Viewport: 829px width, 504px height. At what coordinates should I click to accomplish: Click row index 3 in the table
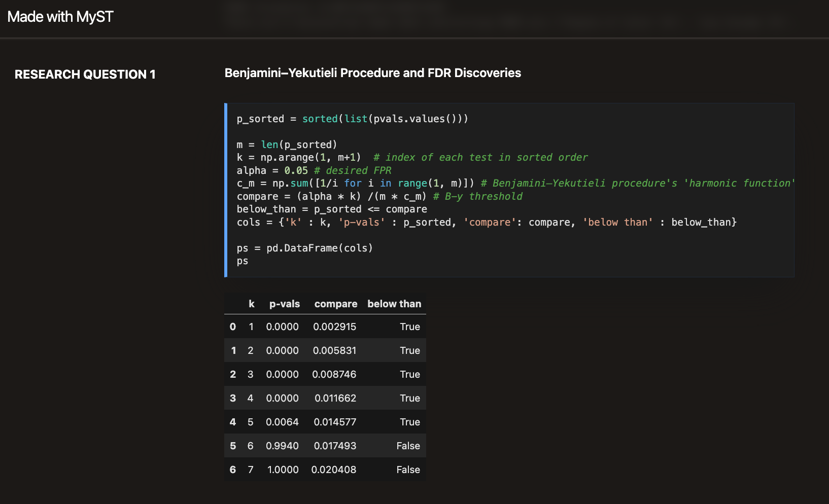tap(233, 398)
